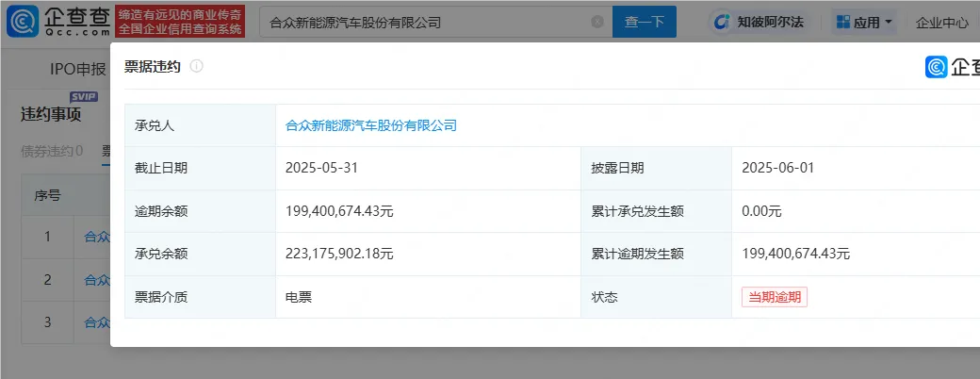Click the 当期逾期 status tag
The image size is (980, 379).
pos(774,297)
